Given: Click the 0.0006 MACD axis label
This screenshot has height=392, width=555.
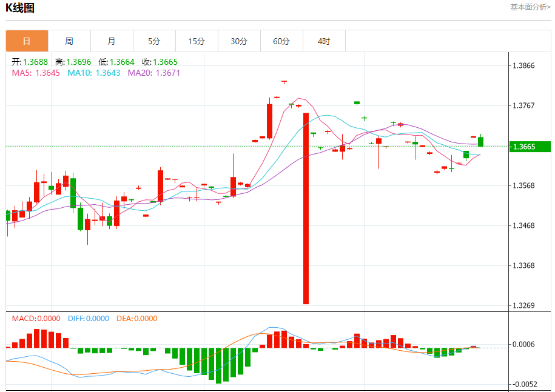Looking at the screenshot, I should (x=523, y=344).
